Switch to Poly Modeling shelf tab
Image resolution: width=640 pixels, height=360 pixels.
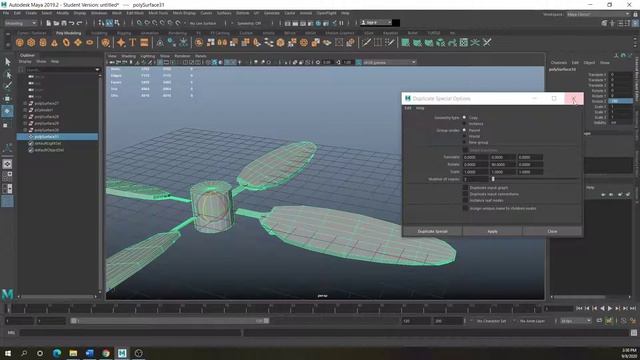[x=69, y=33]
